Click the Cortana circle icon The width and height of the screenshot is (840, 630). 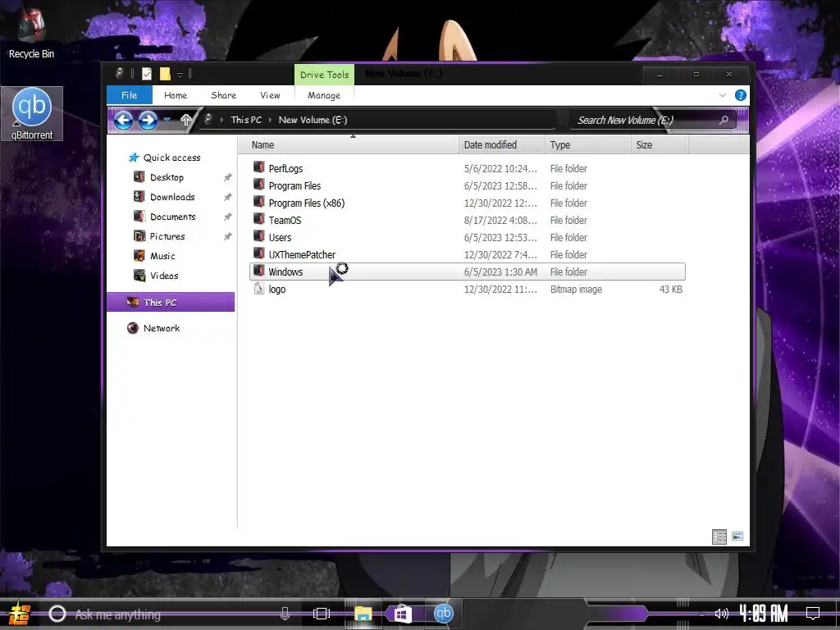tap(57, 614)
